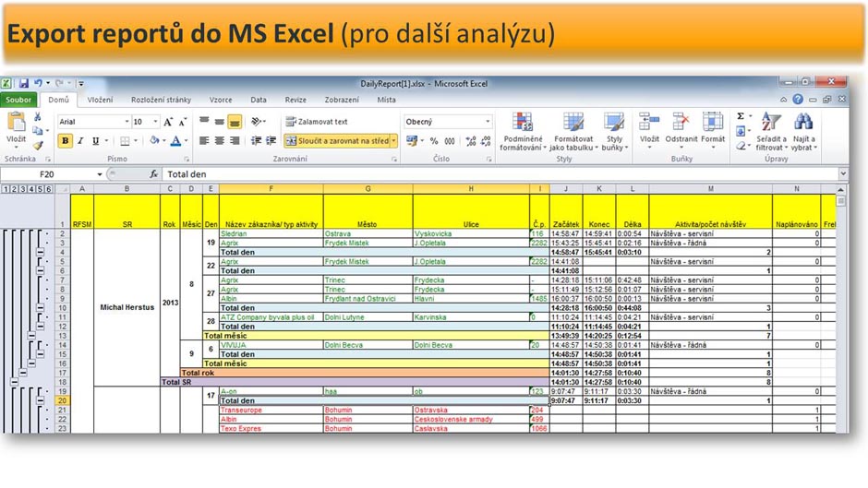Align cell text right
This screenshot has height=488, width=868.
pos(235,141)
